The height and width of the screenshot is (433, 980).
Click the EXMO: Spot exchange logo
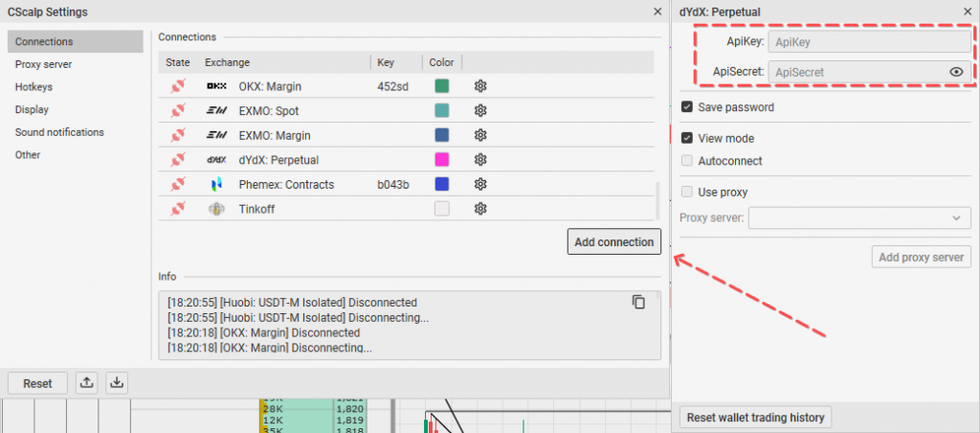(216, 111)
